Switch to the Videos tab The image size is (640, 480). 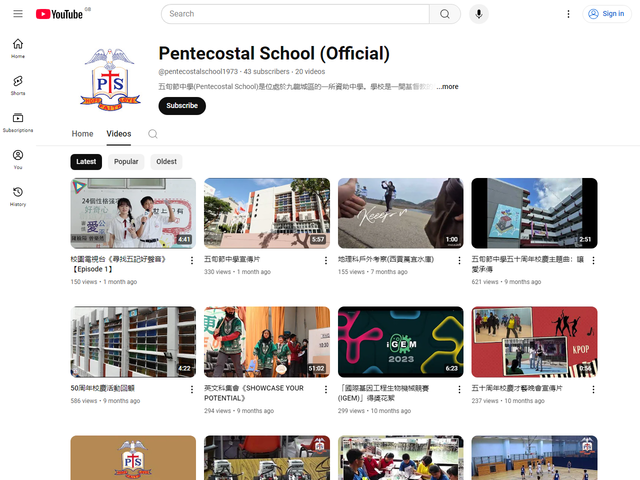(x=119, y=134)
